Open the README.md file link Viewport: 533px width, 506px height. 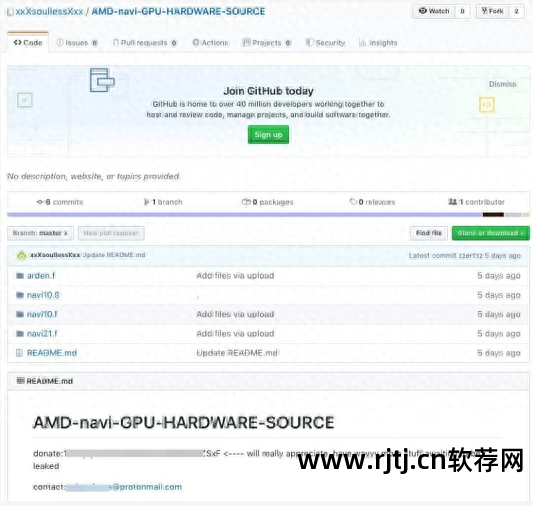52,353
